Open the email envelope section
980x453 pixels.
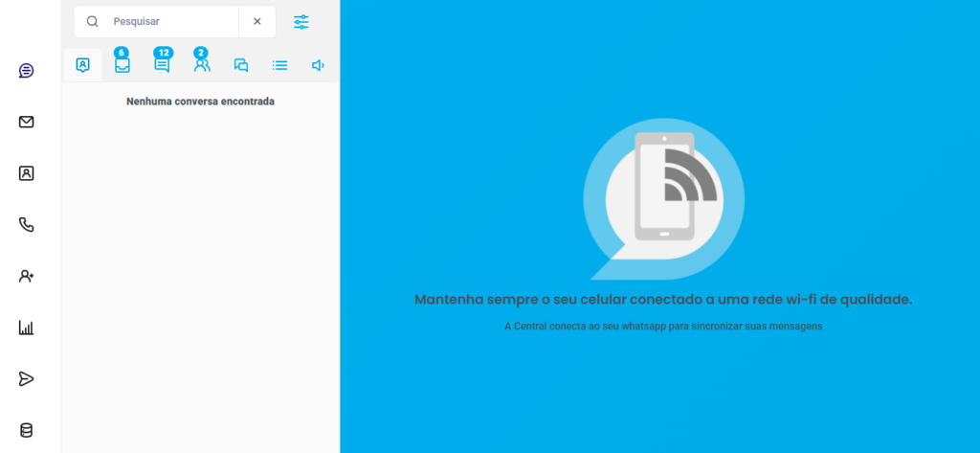coord(27,122)
